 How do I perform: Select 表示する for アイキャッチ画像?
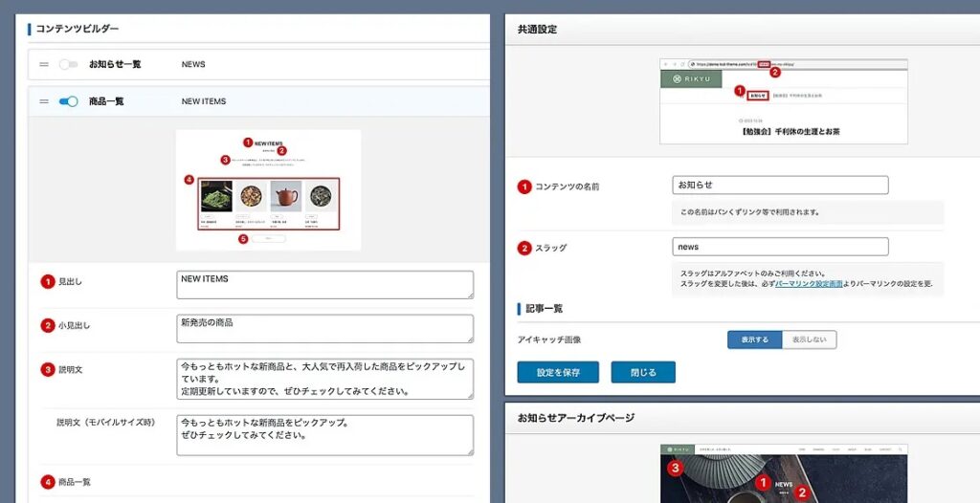point(754,339)
